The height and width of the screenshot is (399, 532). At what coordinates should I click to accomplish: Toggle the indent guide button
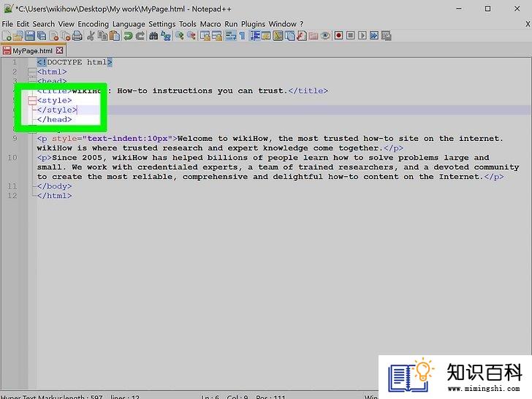click(x=255, y=36)
